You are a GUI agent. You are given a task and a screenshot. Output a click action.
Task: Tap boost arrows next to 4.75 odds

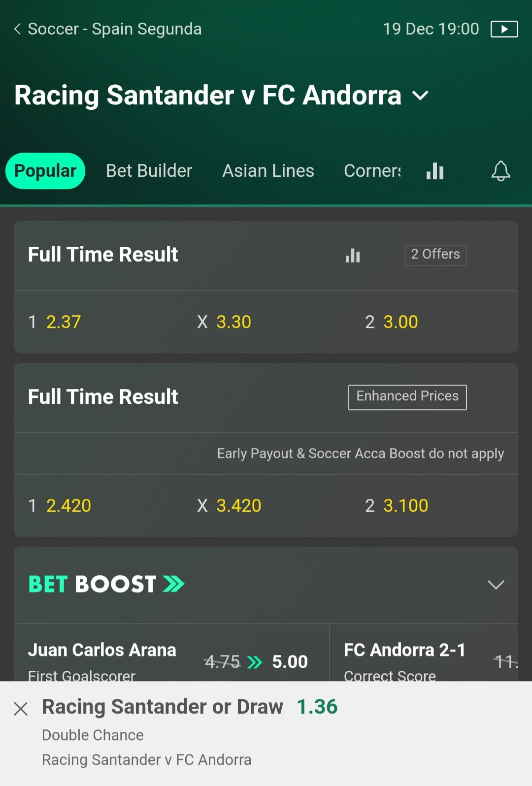point(255,662)
